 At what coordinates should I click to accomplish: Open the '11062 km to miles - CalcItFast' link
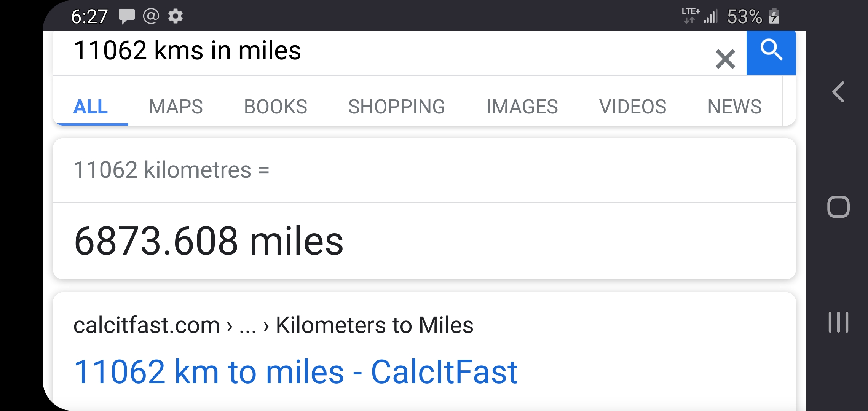pyautogui.click(x=295, y=372)
